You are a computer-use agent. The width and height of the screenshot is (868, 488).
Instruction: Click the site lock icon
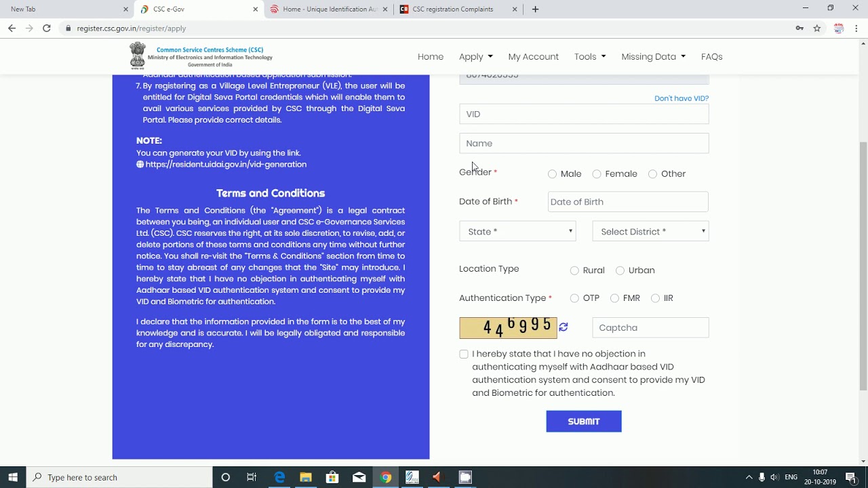(67, 28)
